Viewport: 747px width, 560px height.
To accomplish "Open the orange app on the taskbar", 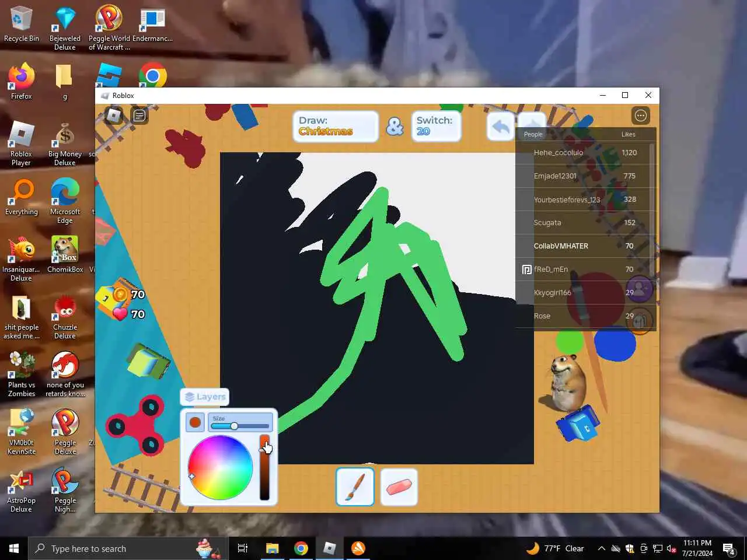I will [x=358, y=548].
